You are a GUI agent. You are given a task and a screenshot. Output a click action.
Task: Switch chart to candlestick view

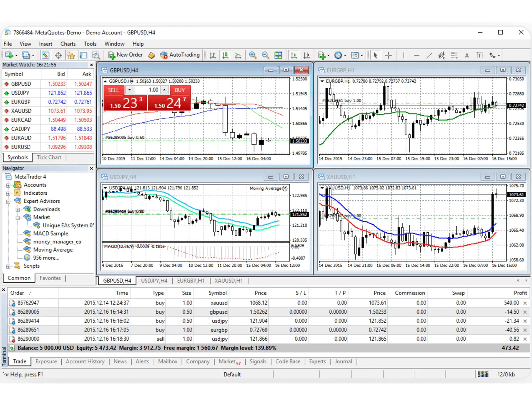(225, 55)
